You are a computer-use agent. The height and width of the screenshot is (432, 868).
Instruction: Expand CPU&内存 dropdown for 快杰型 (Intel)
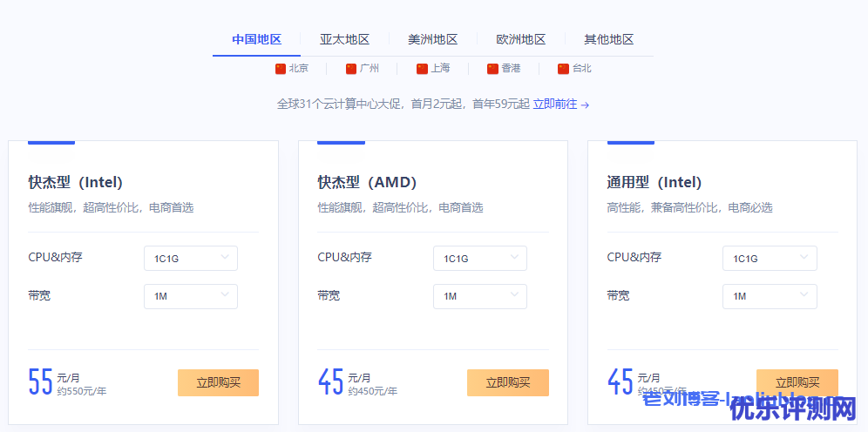point(191,258)
